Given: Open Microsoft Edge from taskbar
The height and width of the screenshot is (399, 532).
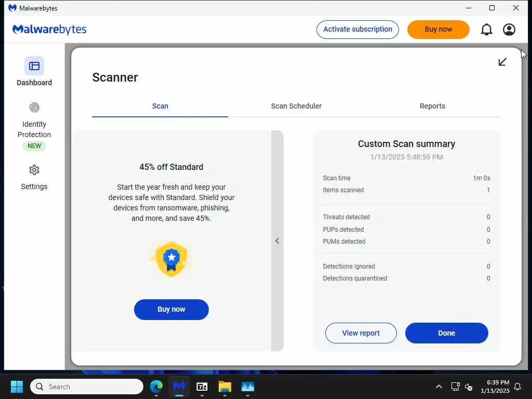Looking at the screenshot, I should tap(156, 387).
